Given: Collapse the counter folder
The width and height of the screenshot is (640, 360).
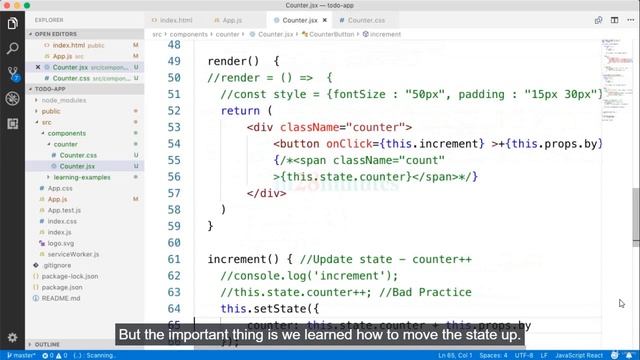Looking at the screenshot, I should (65, 144).
